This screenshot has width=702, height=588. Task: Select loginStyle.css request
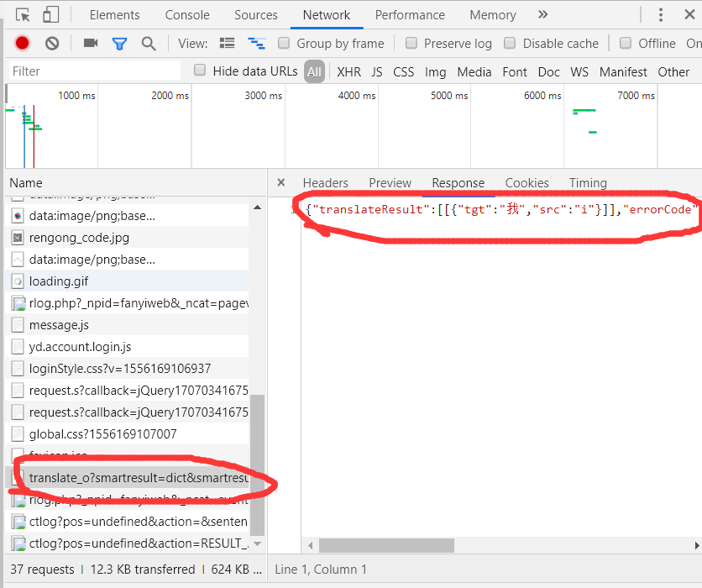pos(127,369)
